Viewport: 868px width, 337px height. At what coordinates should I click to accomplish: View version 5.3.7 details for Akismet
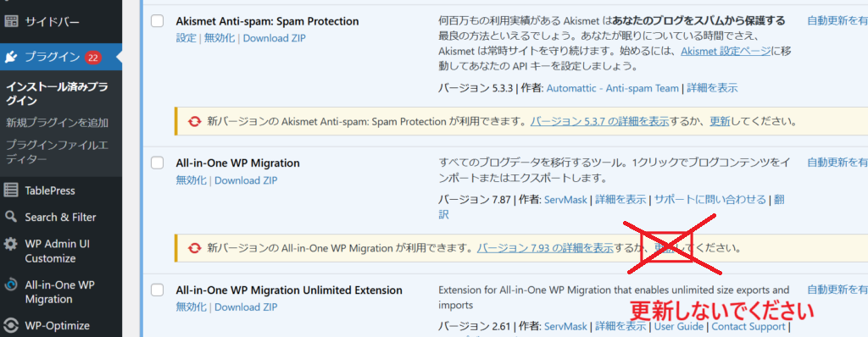(x=599, y=121)
